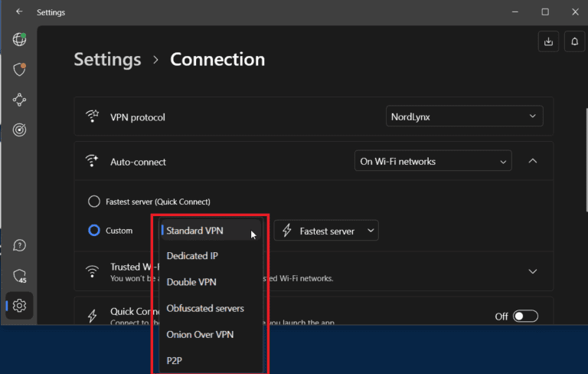588x374 pixels.
Task: Open the globe VPN map icon in sidebar
Action: tap(19, 40)
